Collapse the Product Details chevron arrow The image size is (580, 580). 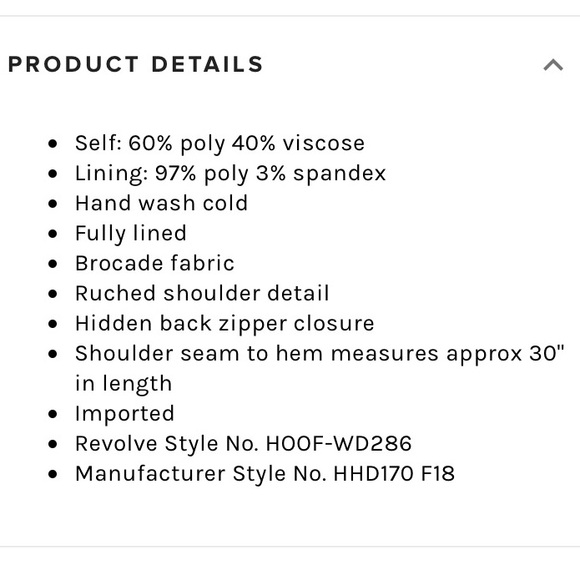(x=553, y=65)
